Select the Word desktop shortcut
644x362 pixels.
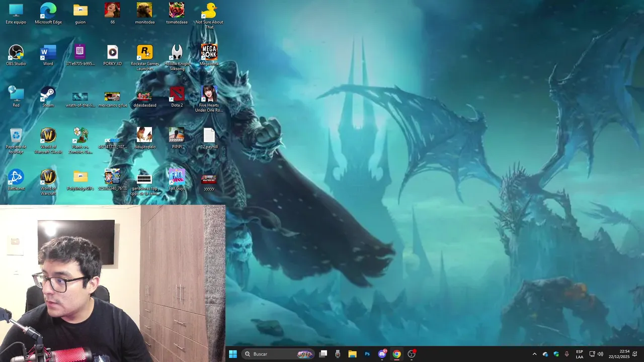pos(48,55)
